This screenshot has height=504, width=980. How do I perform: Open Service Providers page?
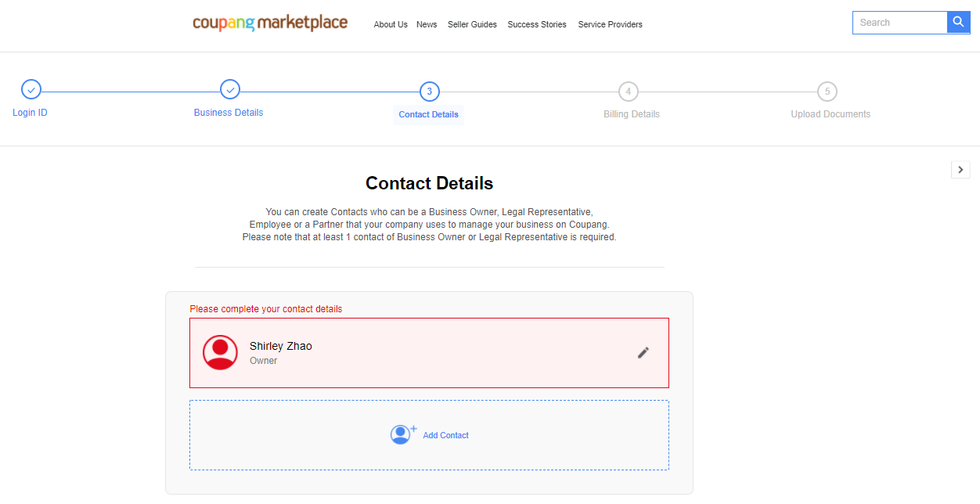coord(610,24)
